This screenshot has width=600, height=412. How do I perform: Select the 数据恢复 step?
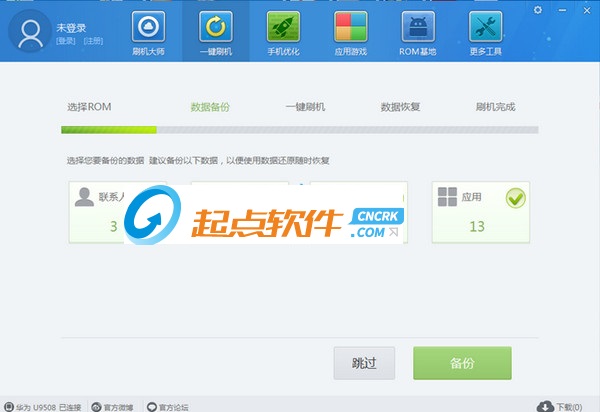[400, 107]
